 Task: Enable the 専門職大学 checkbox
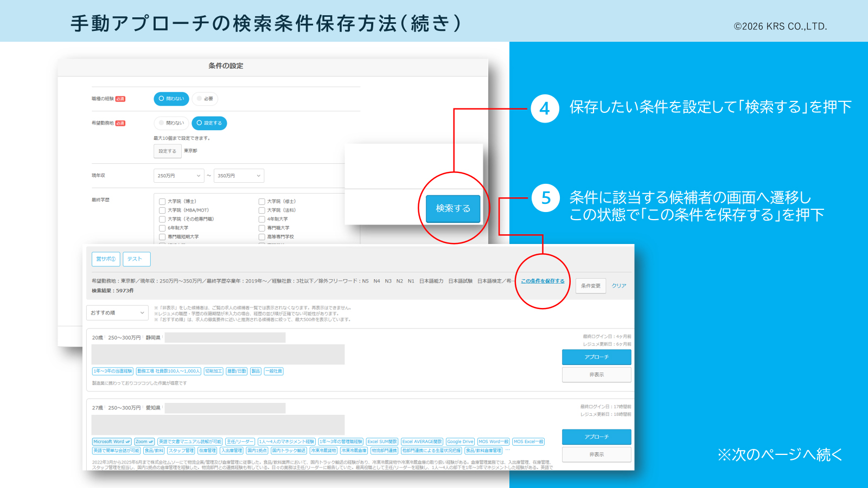pos(262,228)
